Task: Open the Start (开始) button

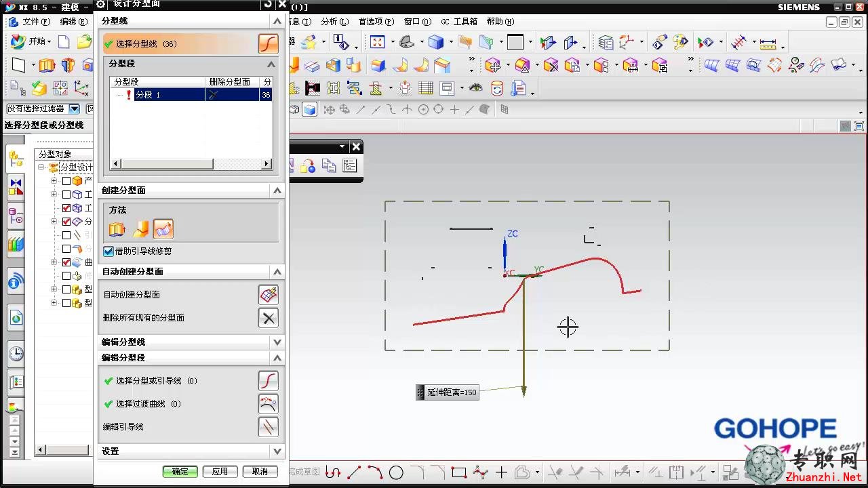Action: tap(32, 42)
